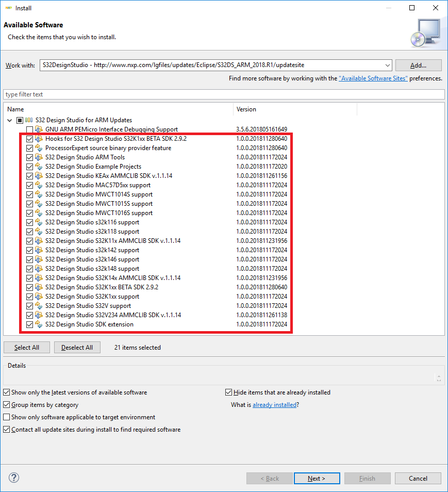
Task: Click the Details area scroll arrows
Action: [x=439, y=378]
